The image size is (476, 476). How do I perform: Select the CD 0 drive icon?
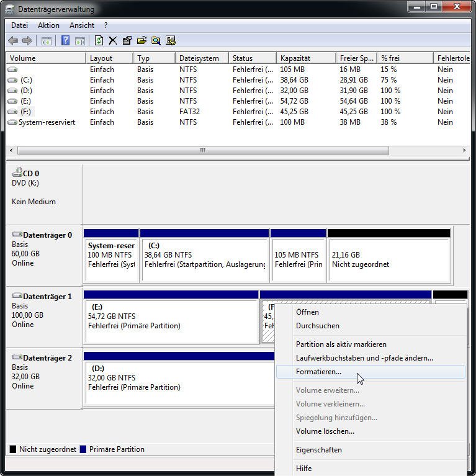17,172
